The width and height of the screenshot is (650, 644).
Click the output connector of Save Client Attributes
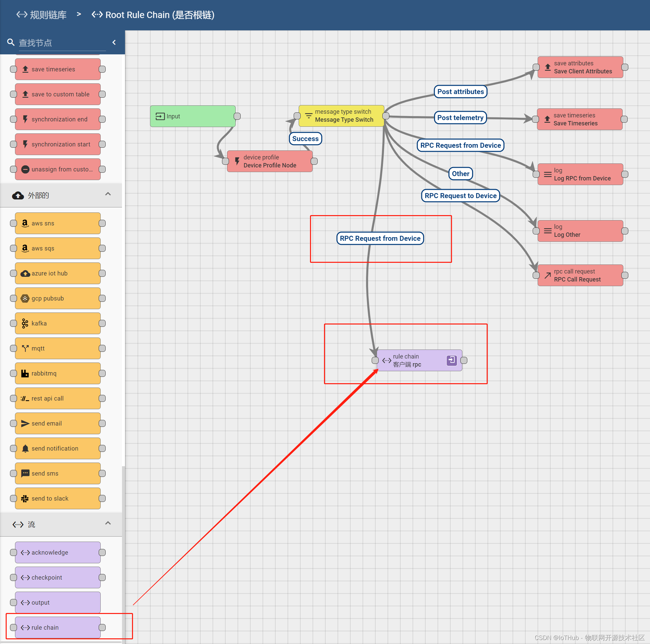tap(625, 67)
